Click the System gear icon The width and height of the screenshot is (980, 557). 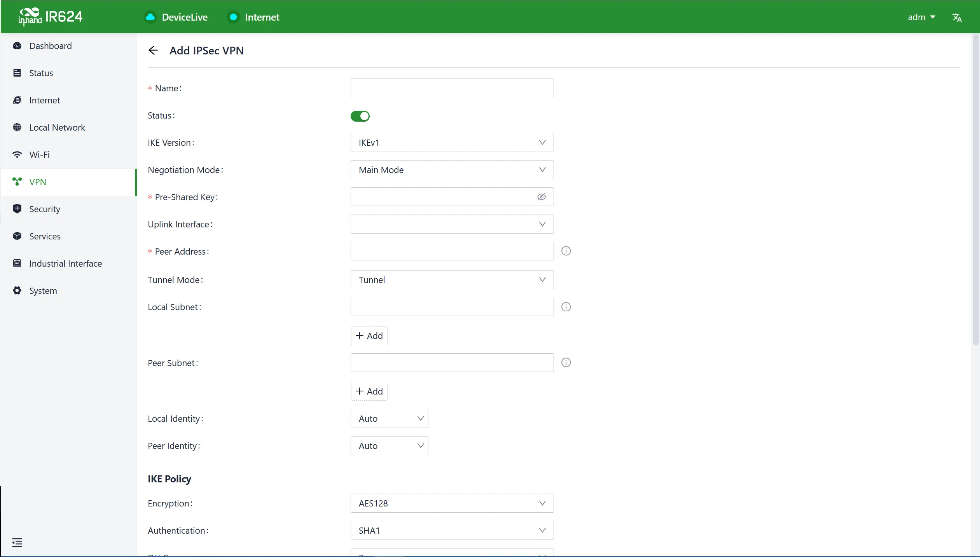pyautogui.click(x=17, y=291)
